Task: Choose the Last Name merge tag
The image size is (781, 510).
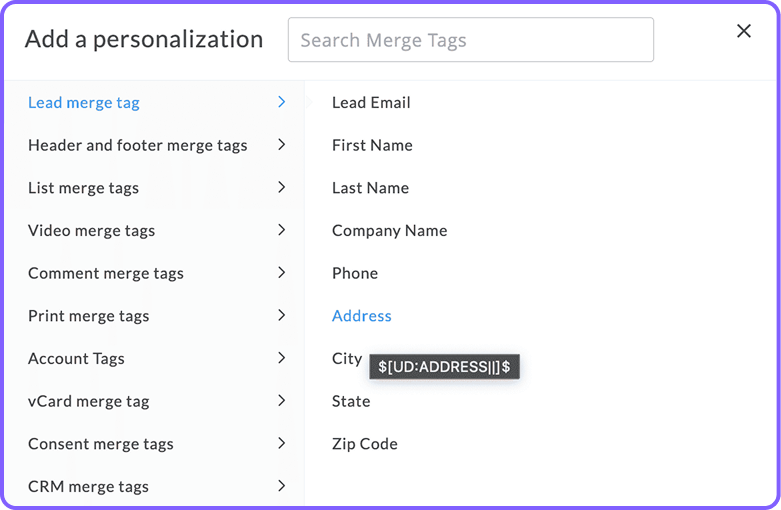Action: pos(370,188)
